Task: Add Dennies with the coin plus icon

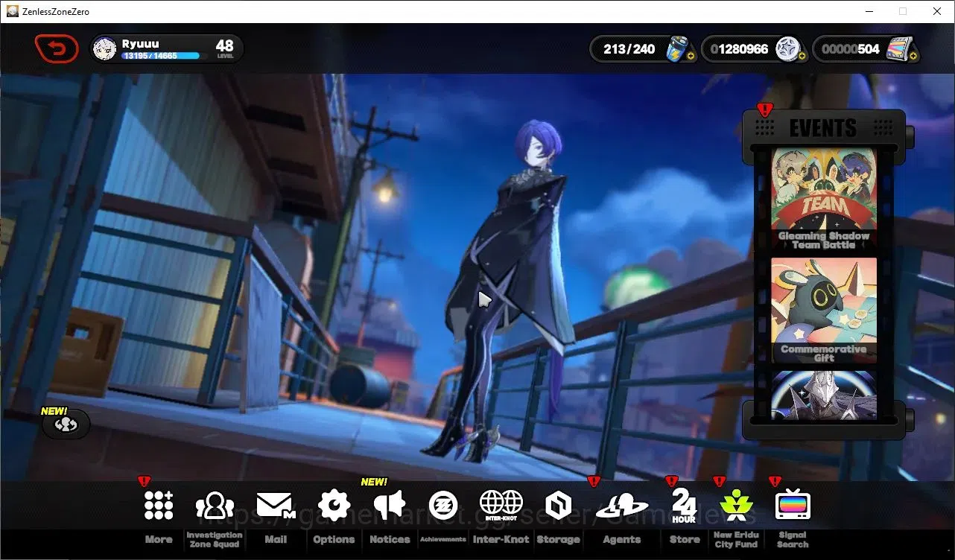Action: [802, 56]
